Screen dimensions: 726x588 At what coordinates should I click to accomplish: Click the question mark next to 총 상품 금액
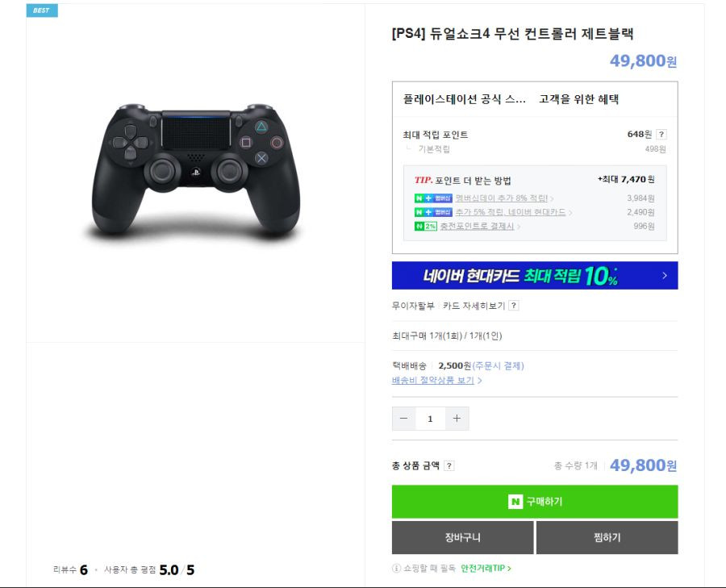[x=449, y=465]
